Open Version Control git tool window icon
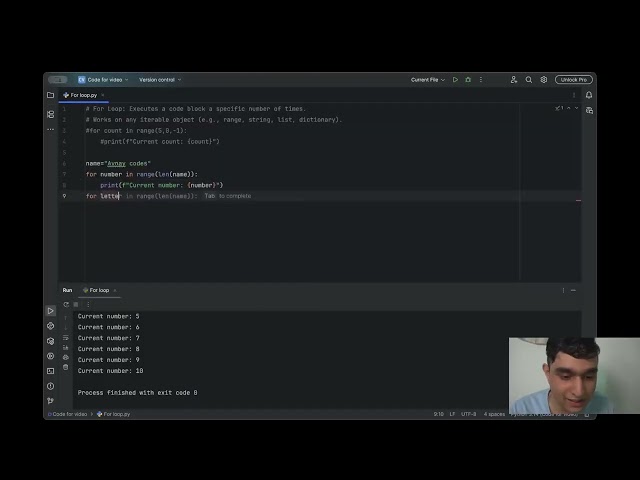Screen dimensions: 640x480 [51, 401]
